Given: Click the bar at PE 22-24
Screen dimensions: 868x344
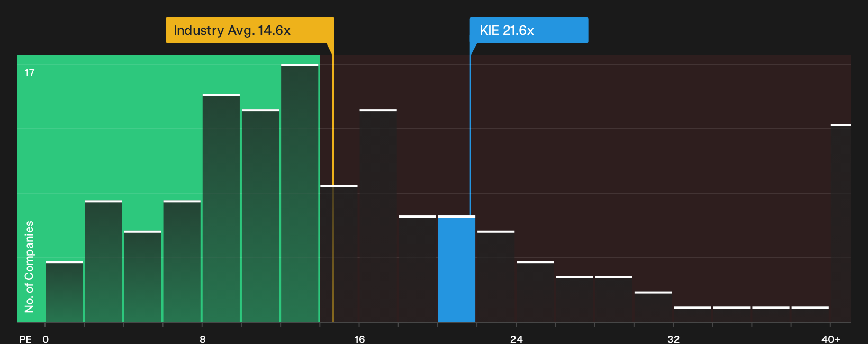Looking at the screenshot, I should coord(496,276).
